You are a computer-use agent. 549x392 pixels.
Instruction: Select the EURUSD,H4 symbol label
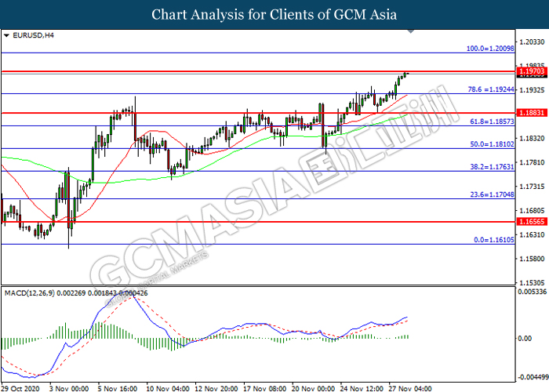pyautogui.click(x=27, y=35)
